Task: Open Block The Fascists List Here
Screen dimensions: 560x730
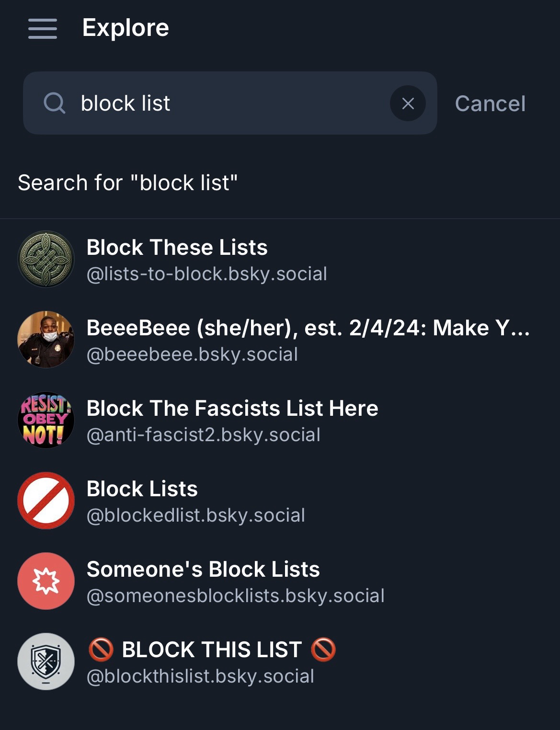Action: pos(232,409)
